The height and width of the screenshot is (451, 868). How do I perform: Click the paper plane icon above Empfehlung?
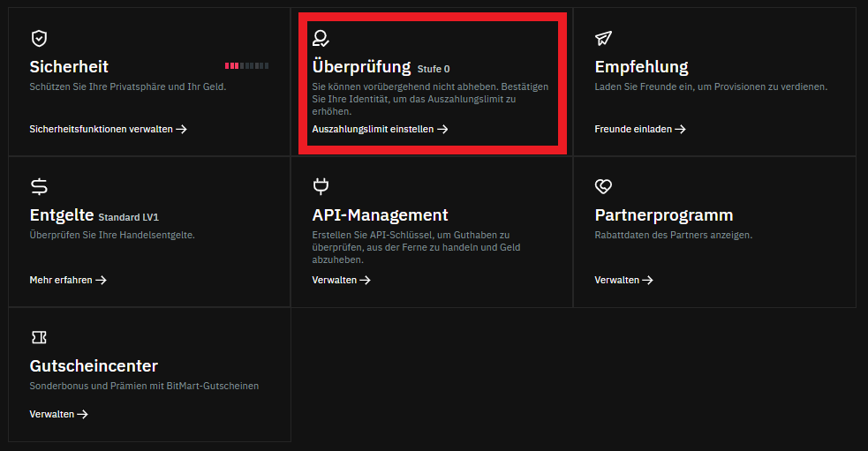coord(603,38)
